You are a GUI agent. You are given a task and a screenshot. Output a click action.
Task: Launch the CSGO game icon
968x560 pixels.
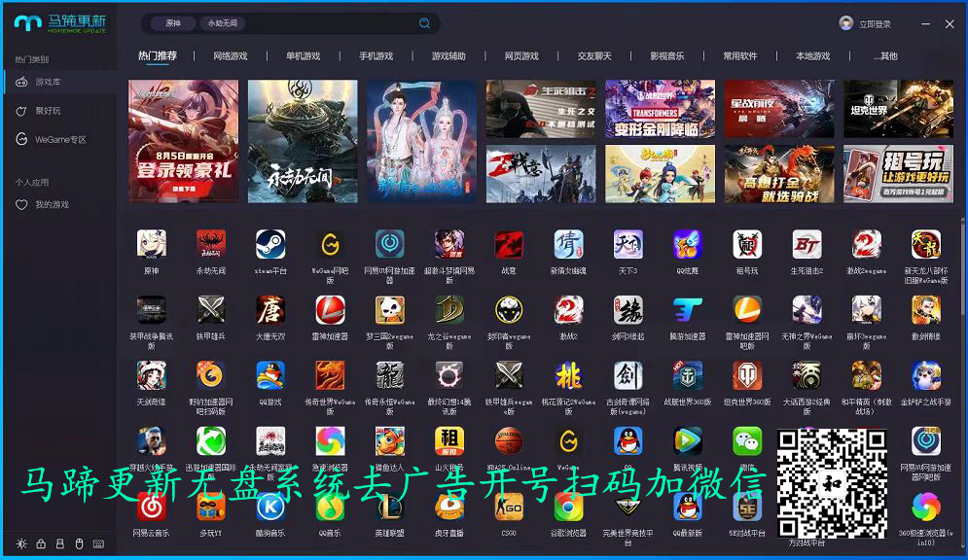(509, 507)
